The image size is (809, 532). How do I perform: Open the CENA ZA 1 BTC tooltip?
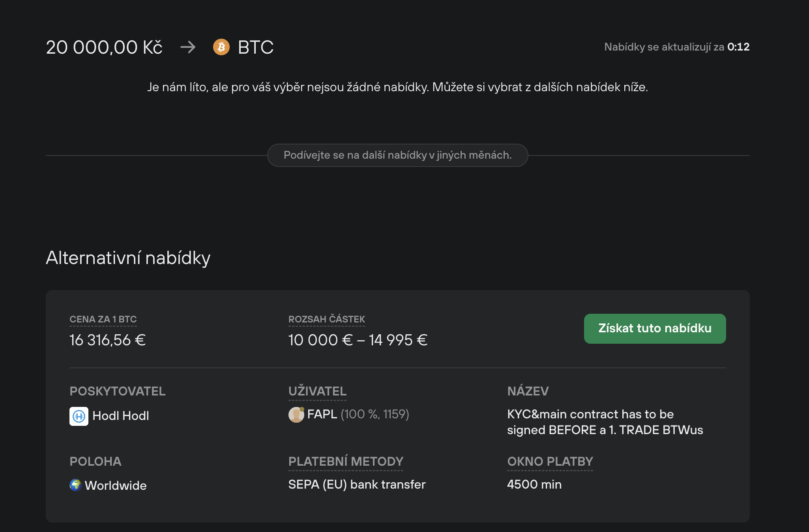(103, 319)
